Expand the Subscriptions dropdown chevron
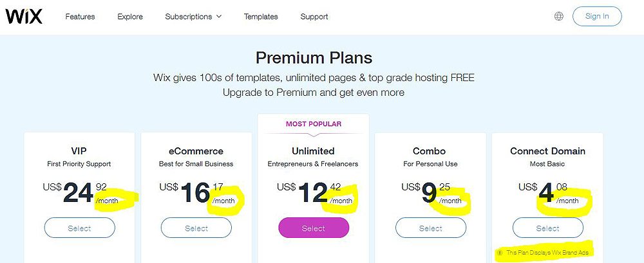The image size is (644, 263). pyautogui.click(x=219, y=17)
